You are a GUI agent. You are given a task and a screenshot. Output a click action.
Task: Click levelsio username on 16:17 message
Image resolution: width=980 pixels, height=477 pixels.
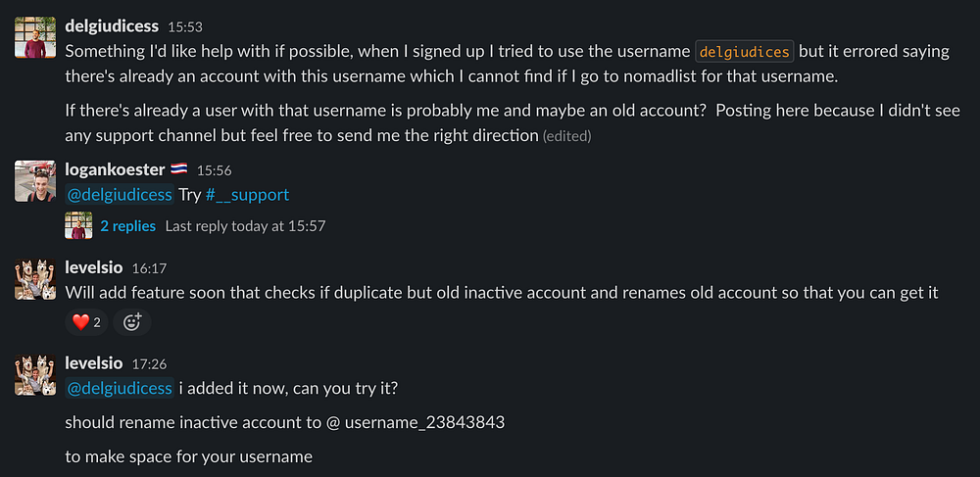[x=94, y=266]
